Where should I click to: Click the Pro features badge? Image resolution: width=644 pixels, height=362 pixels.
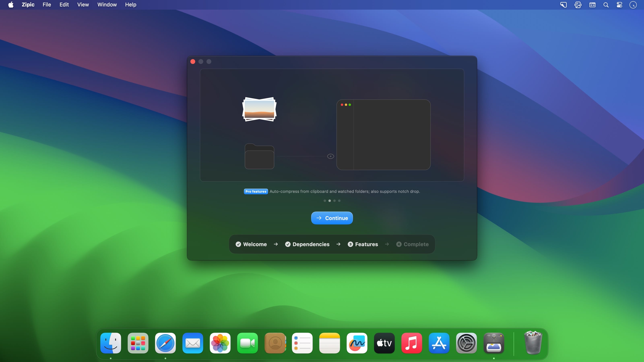click(x=256, y=191)
